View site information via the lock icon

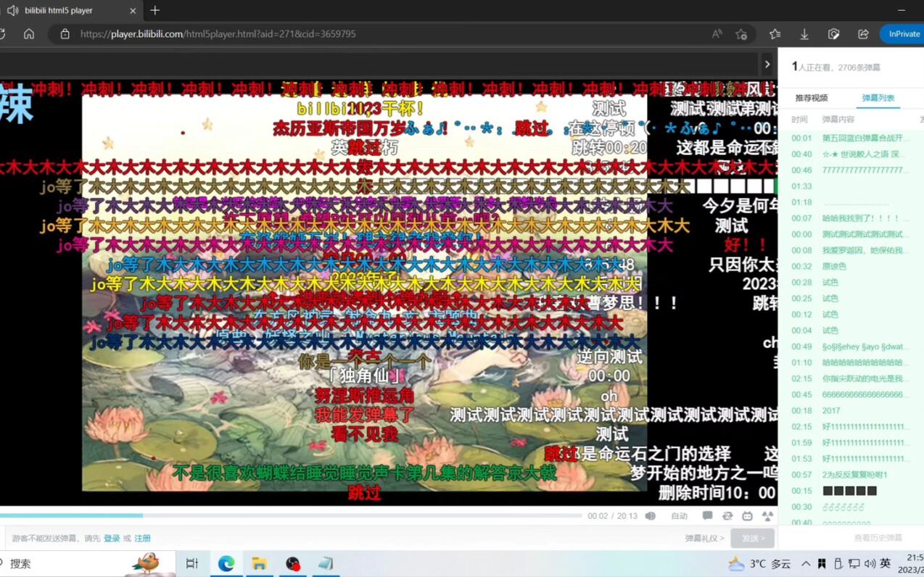point(65,34)
